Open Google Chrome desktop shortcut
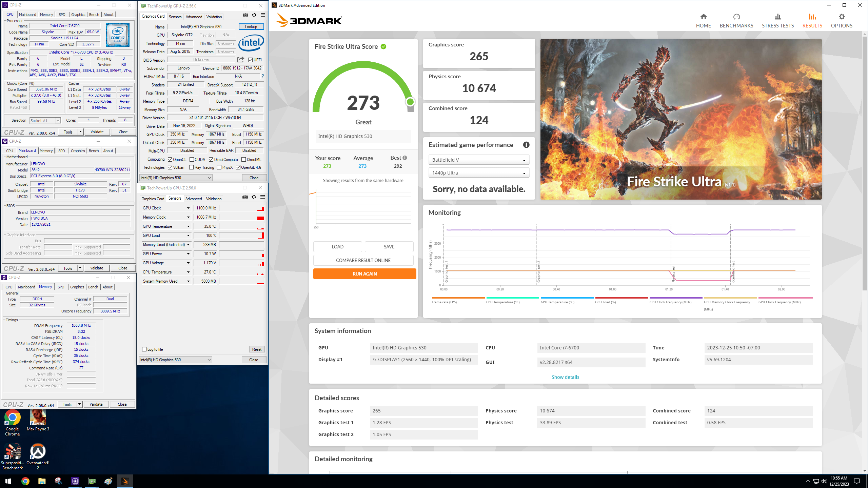 pyautogui.click(x=12, y=423)
